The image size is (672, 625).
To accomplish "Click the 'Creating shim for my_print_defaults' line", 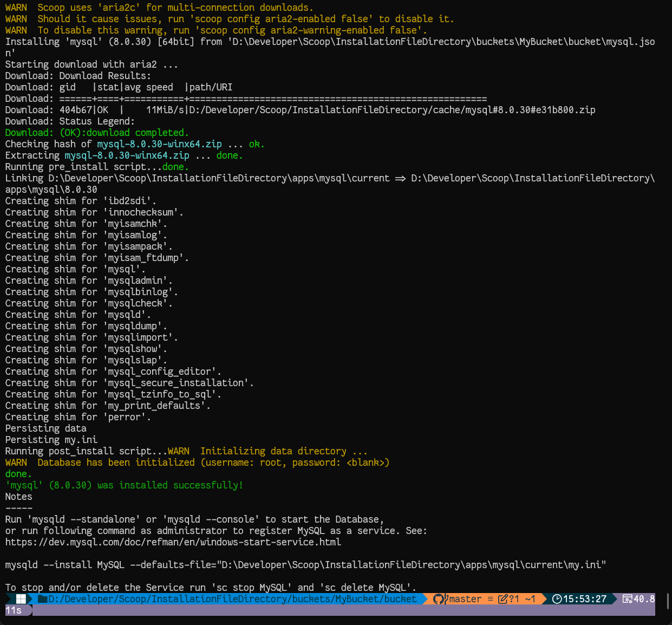I will (x=108, y=405).
